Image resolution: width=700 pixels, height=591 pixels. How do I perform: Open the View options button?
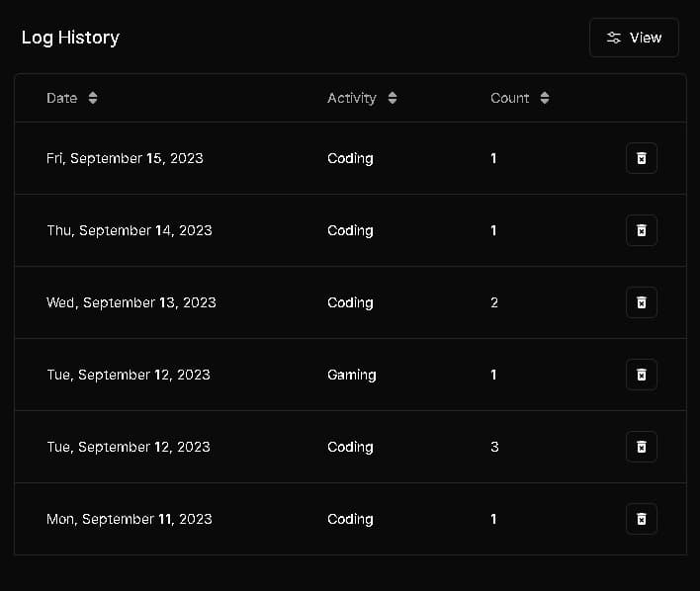634,38
